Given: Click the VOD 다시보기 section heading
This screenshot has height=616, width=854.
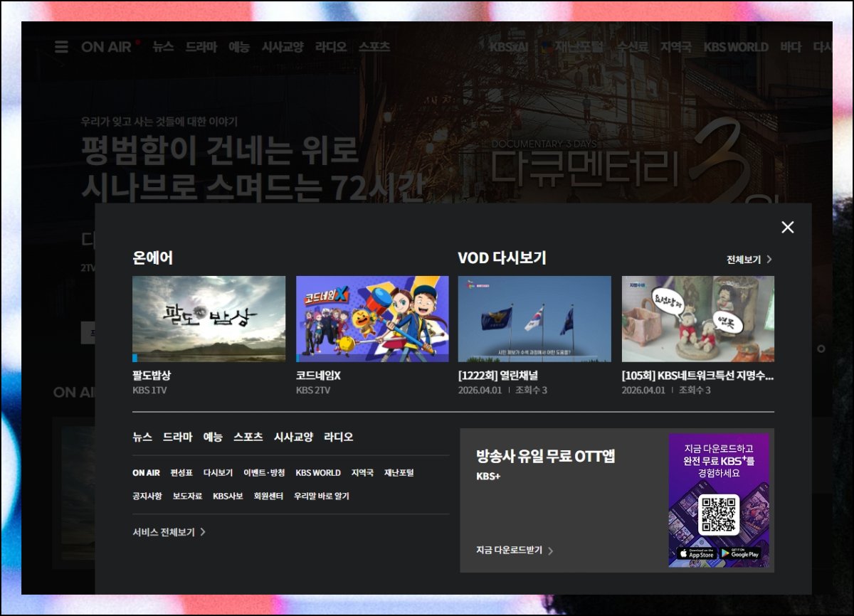Looking at the screenshot, I should tap(502, 257).
